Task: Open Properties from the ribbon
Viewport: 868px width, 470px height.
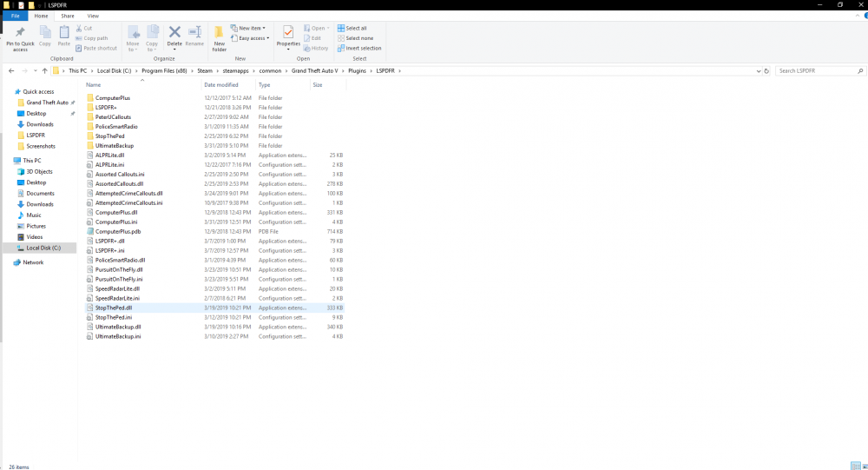Action: [288, 38]
